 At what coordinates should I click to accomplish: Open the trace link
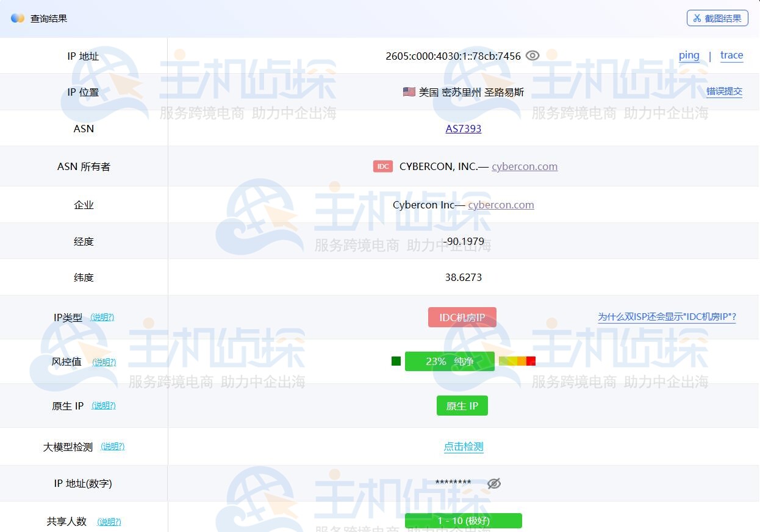(731, 55)
